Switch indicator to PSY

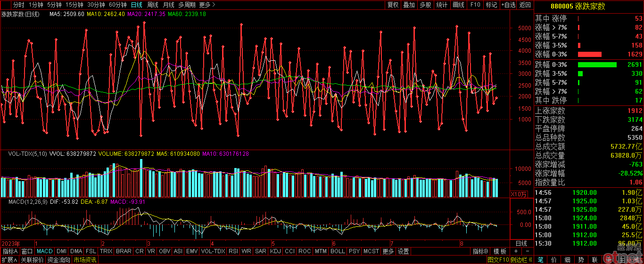[354, 251]
